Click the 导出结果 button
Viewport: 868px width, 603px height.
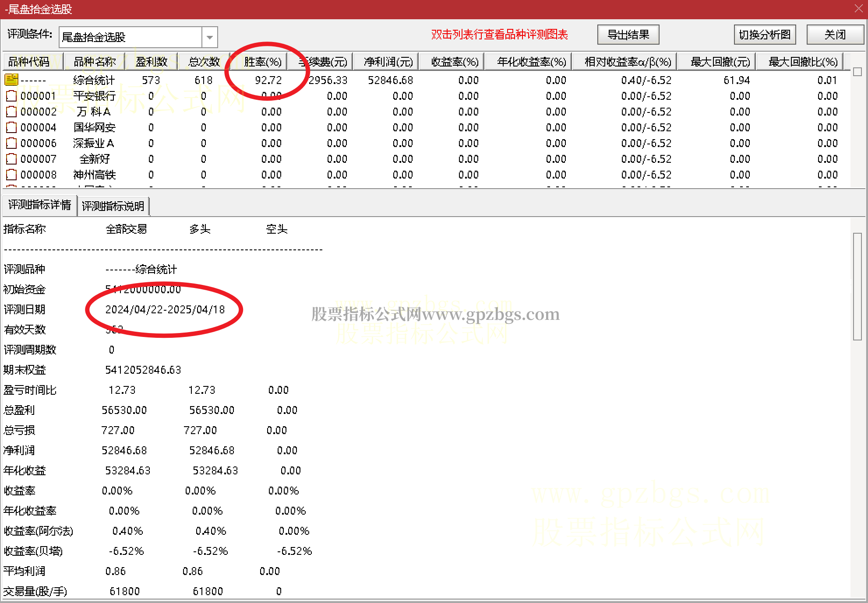point(628,35)
